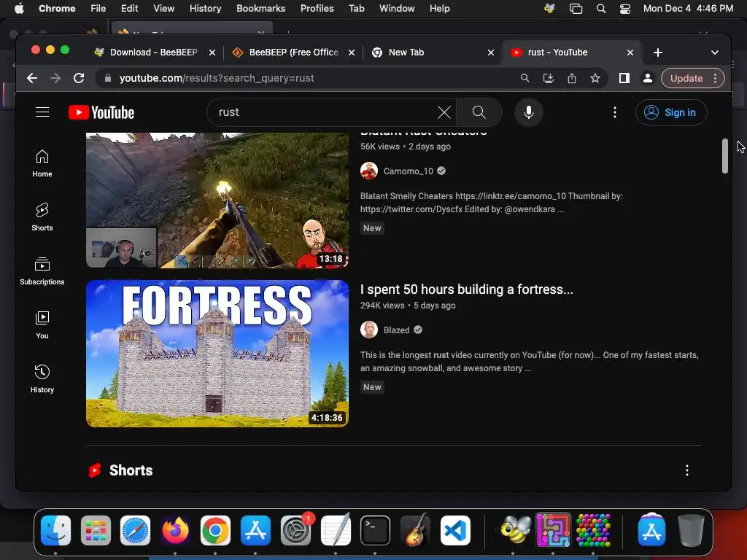
Task: Open Blazed channel name link
Action: (396, 330)
